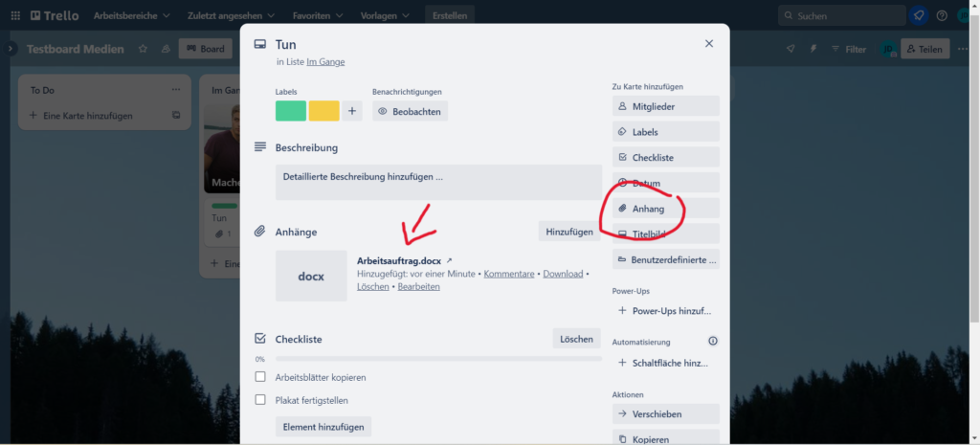
Task: Add a label with the plus button
Action: pyautogui.click(x=352, y=111)
